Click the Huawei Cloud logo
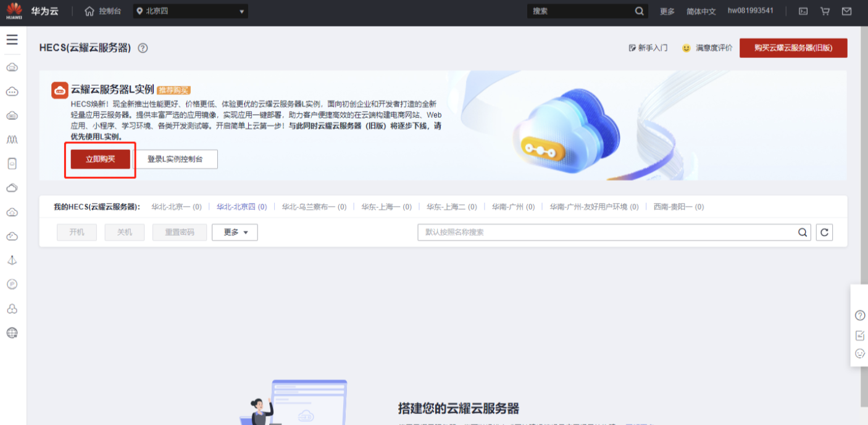Screen dimensions: 868x425 (14, 10)
